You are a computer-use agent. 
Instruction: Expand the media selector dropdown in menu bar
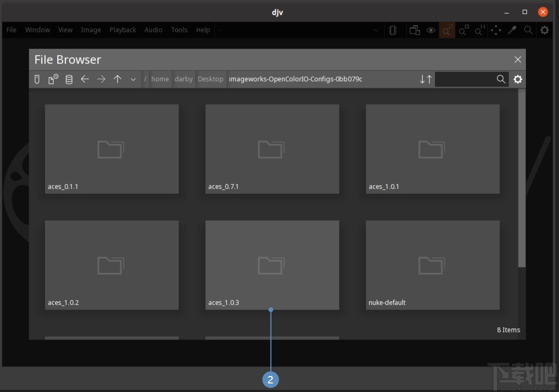click(376, 30)
